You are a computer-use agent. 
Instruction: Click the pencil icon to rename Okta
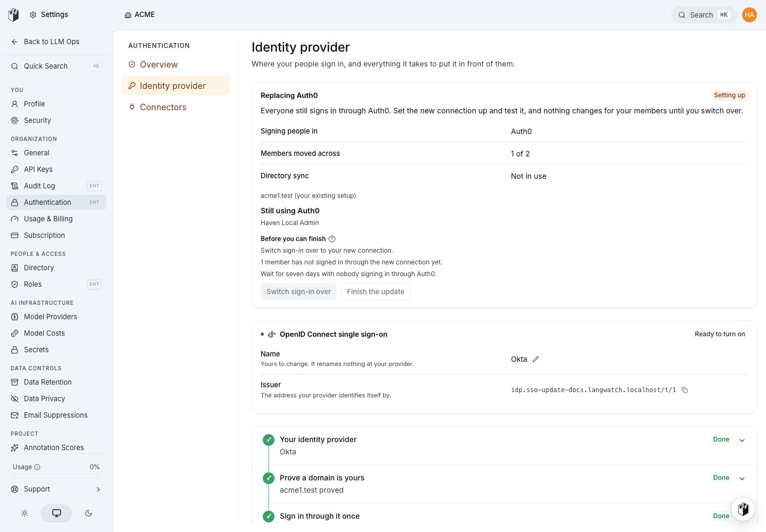536,359
